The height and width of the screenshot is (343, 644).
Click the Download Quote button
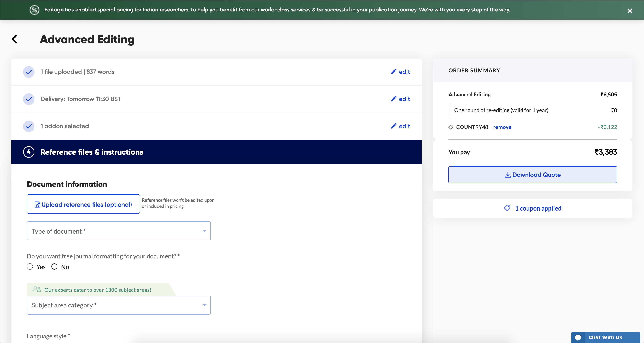(x=532, y=175)
